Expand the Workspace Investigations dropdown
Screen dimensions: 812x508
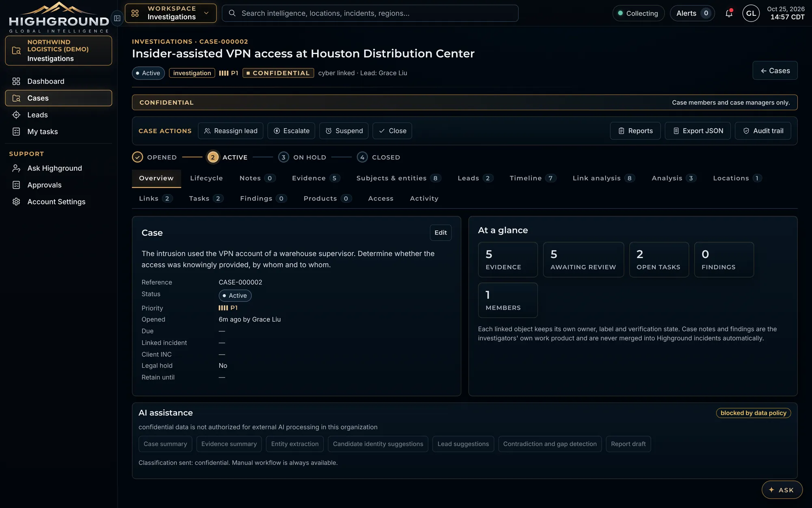pyautogui.click(x=171, y=13)
